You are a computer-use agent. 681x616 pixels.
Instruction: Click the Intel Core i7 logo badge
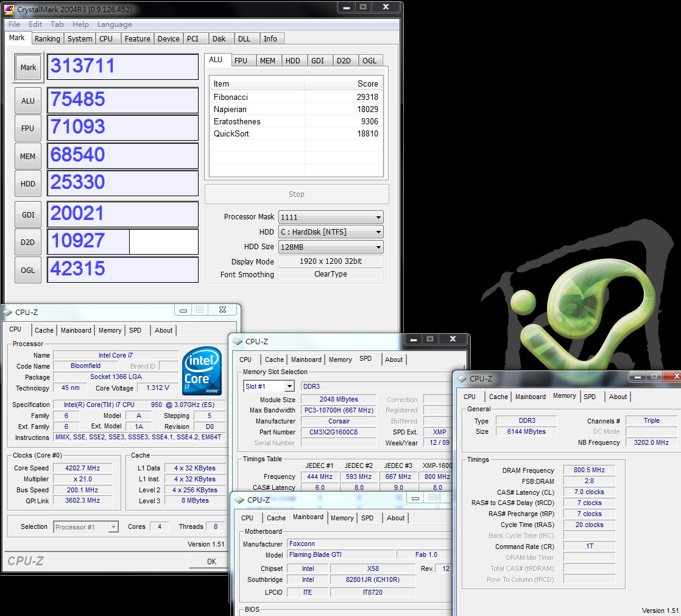202,370
